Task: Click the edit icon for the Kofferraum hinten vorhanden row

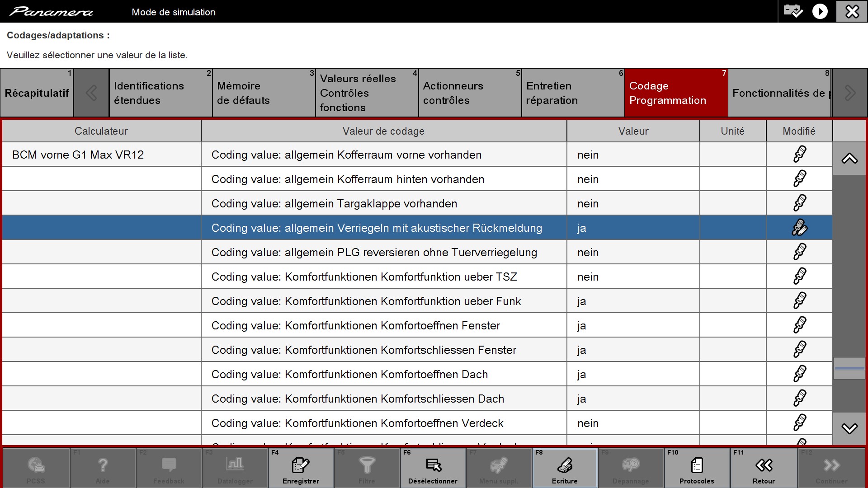Action: point(799,179)
